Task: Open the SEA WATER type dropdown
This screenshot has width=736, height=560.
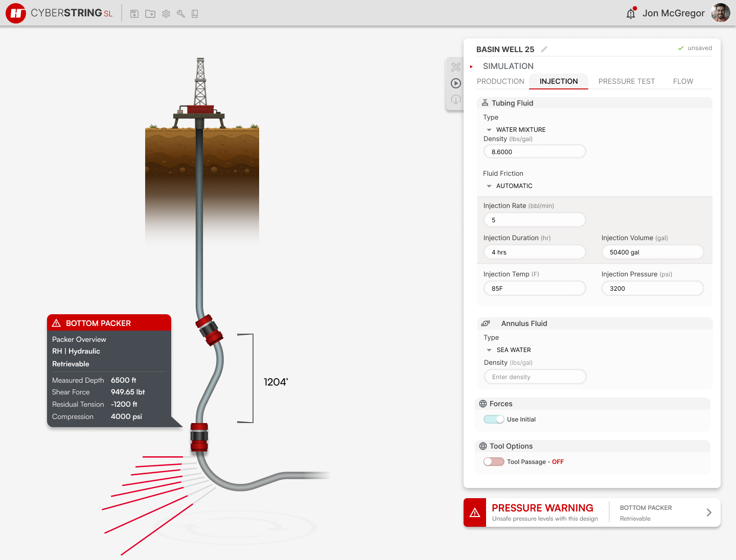Action: point(509,350)
